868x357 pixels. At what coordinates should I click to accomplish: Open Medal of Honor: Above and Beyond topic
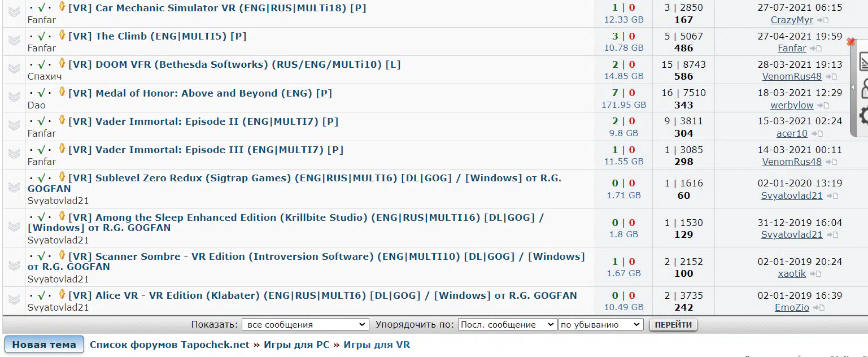coord(200,93)
